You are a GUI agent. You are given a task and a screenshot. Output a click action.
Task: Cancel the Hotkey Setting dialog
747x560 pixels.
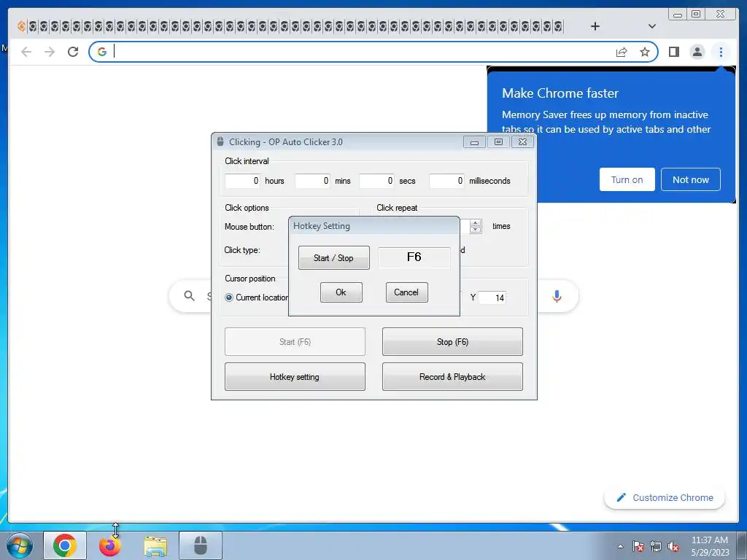point(407,292)
